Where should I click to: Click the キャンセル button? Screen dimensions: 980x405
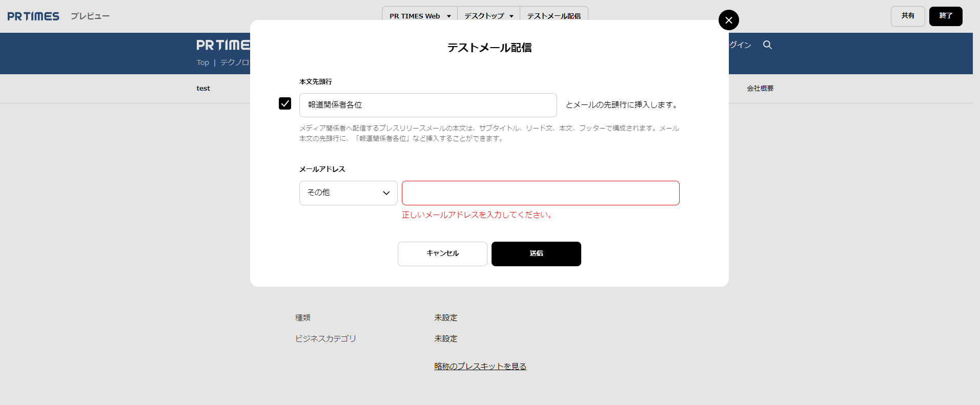click(442, 254)
